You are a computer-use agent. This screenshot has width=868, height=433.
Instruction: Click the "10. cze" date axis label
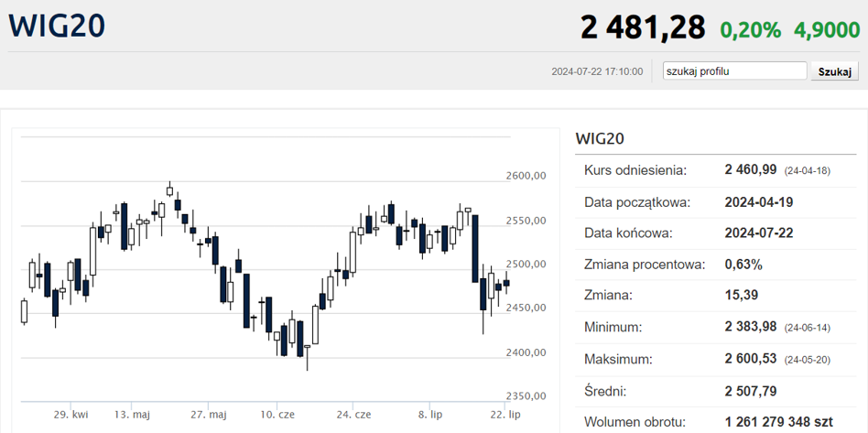tap(277, 415)
